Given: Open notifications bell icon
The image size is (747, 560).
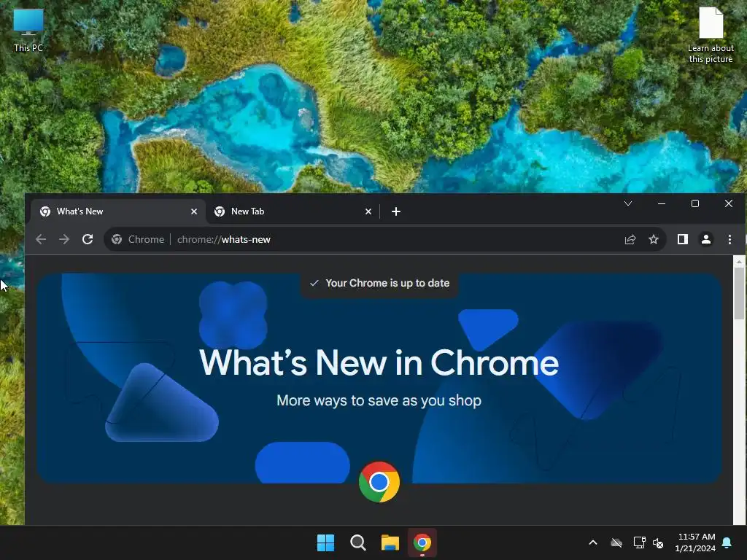Looking at the screenshot, I should tap(727, 542).
